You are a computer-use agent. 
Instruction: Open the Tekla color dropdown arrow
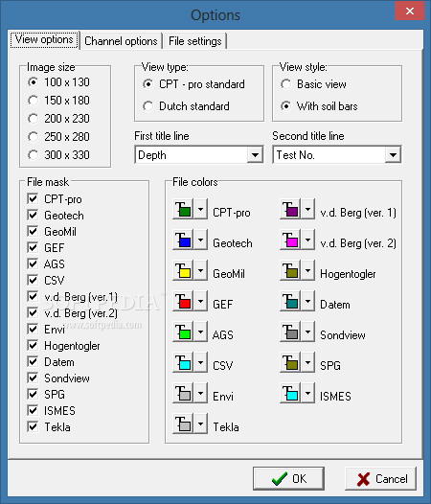[x=200, y=424]
